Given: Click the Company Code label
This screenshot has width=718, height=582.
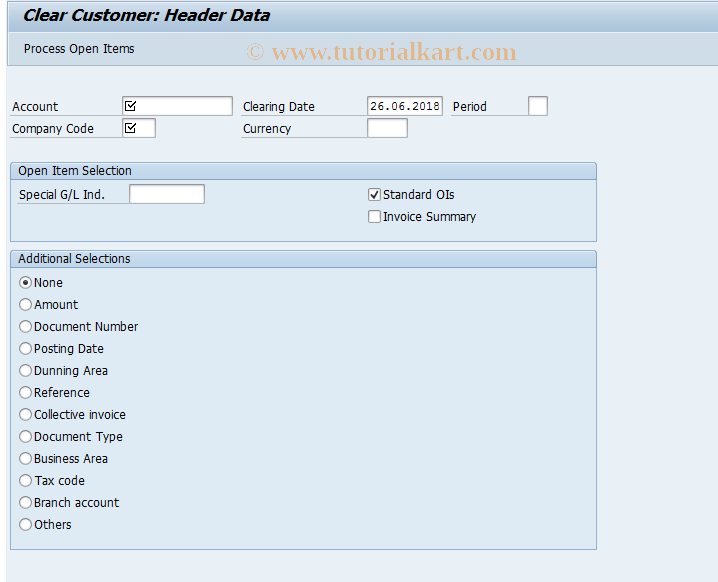Looking at the screenshot, I should 53,129.
